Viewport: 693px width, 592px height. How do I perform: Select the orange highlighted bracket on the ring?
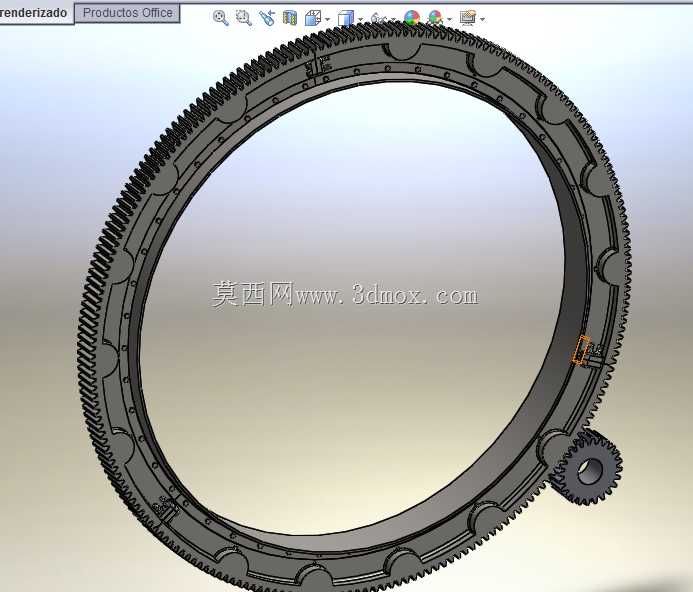(581, 350)
